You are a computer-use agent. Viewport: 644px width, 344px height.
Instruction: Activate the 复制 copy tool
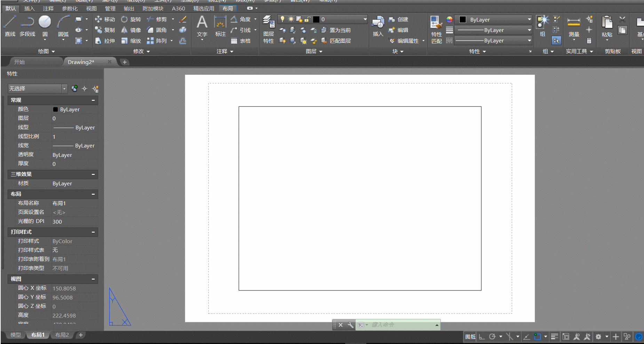pos(105,30)
